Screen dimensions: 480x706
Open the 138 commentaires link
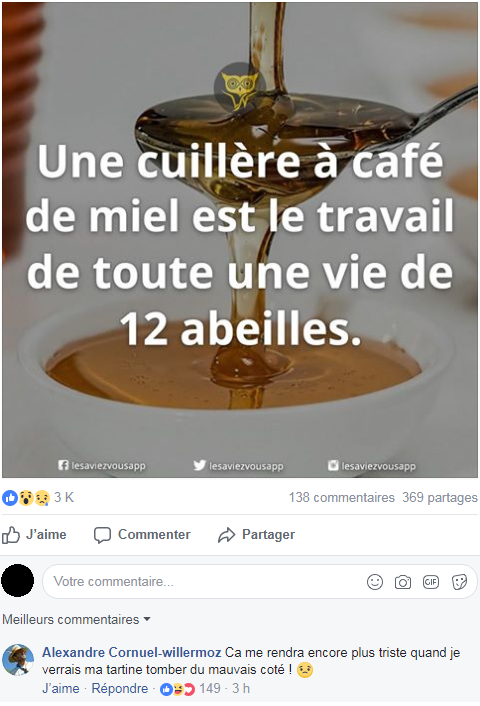point(342,498)
